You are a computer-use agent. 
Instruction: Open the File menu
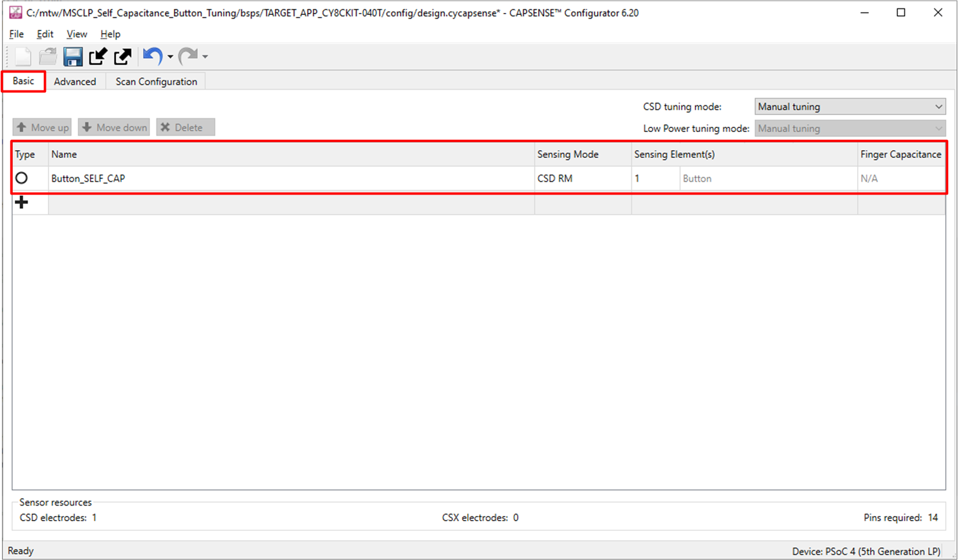[16, 34]
